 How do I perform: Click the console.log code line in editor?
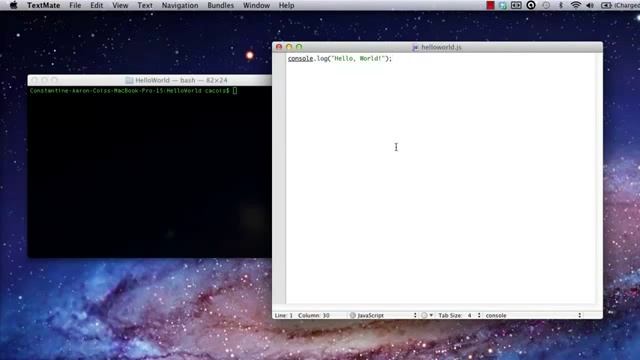[x=340, y=59]
